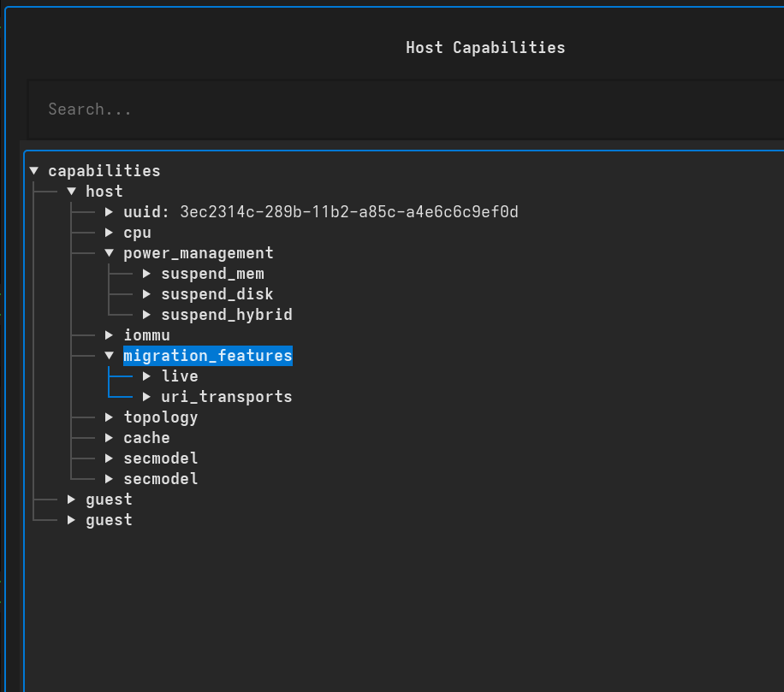Expand the cpu node
The height and width of the screenshot is (692, 784).
[109, 232]
